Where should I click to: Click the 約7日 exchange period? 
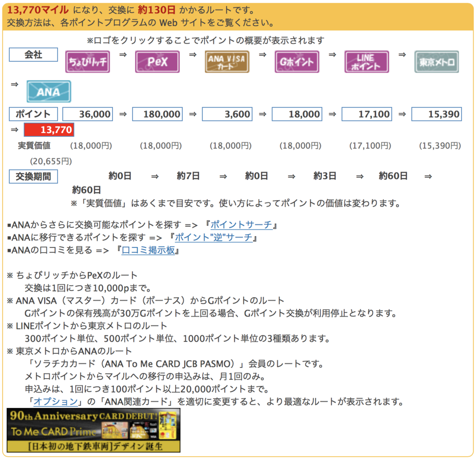click(188, 176)
